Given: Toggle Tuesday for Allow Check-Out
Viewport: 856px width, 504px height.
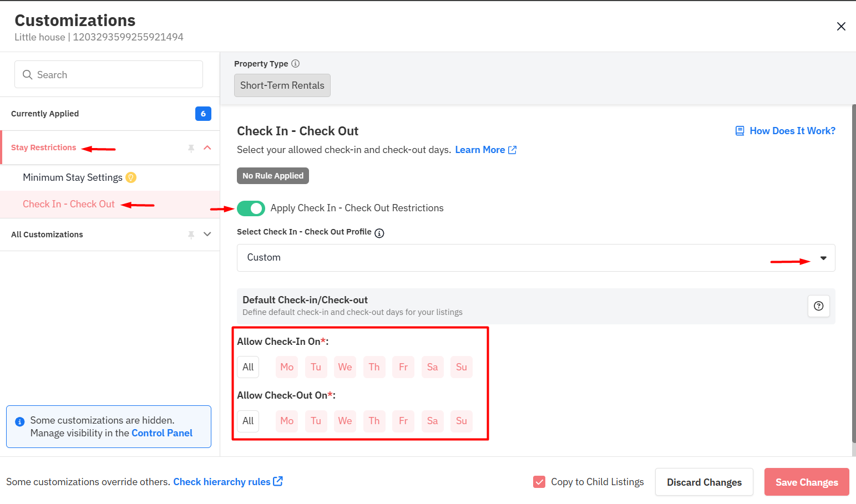Looking at the screenshot, I should click(x=316, y=421).
